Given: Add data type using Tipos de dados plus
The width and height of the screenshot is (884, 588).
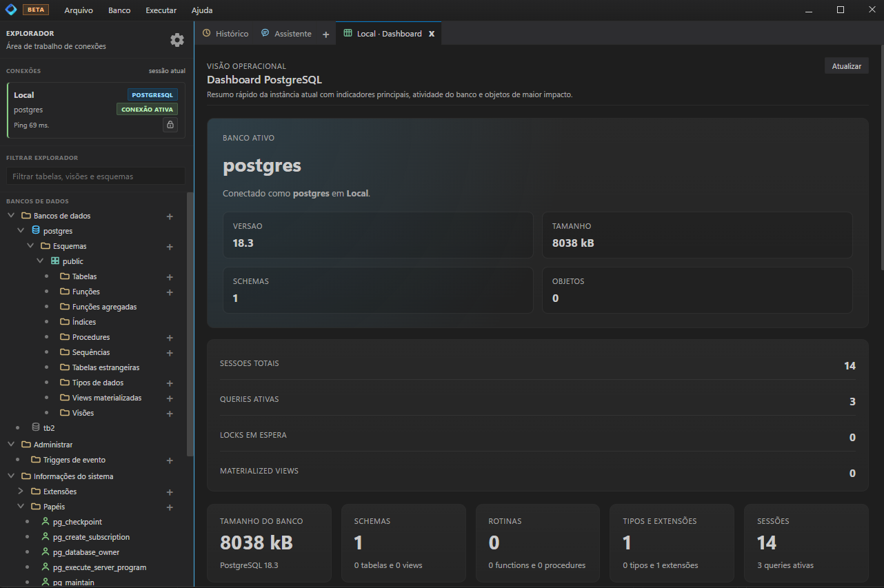Looking at the screenshot, I should coord(170,383).
